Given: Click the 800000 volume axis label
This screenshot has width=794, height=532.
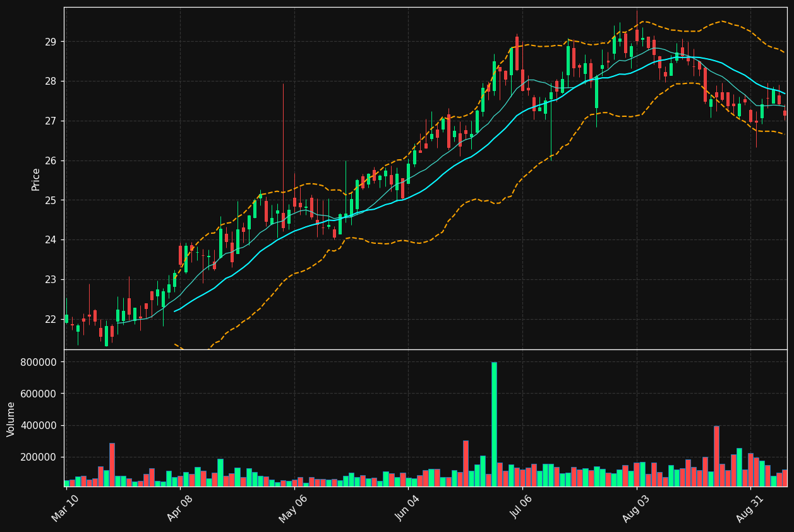Looking at the screenshot, I should point(39,362).
